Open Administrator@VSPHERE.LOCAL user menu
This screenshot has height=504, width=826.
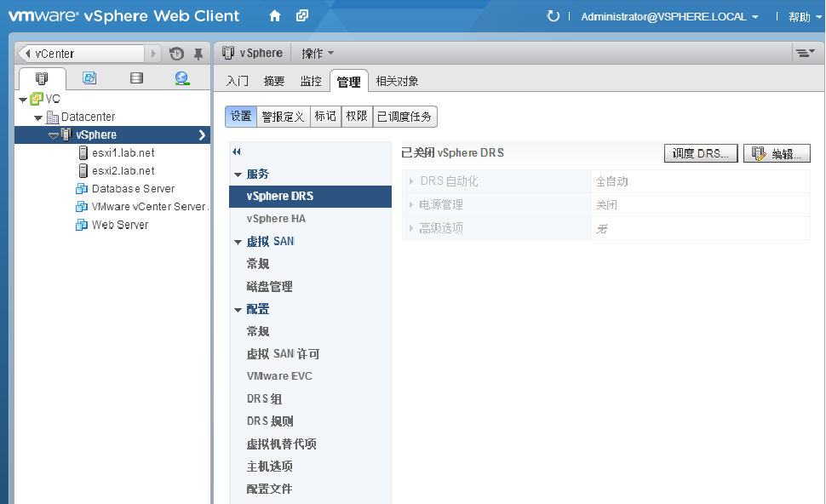[x=669, y=17]
